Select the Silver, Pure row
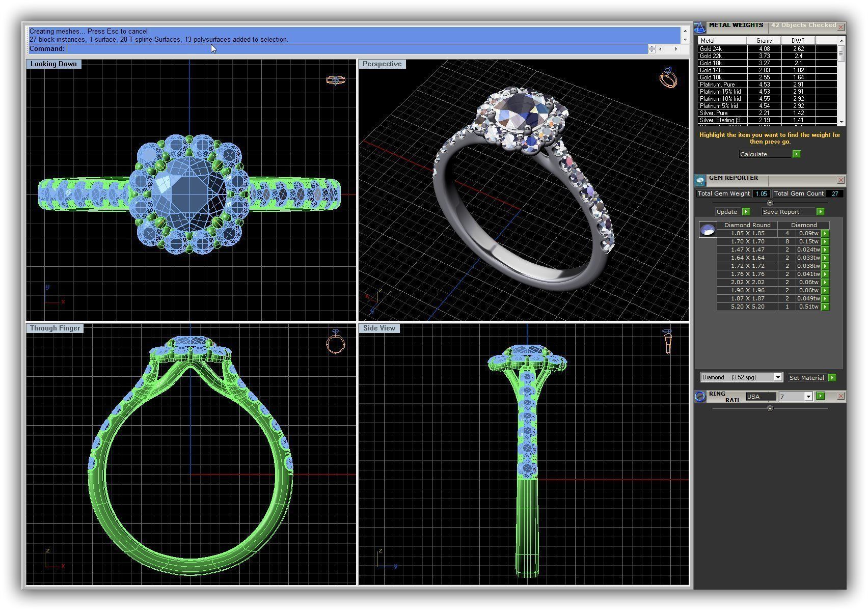This screenshot has width=868, height=611. tap(767, 113)
